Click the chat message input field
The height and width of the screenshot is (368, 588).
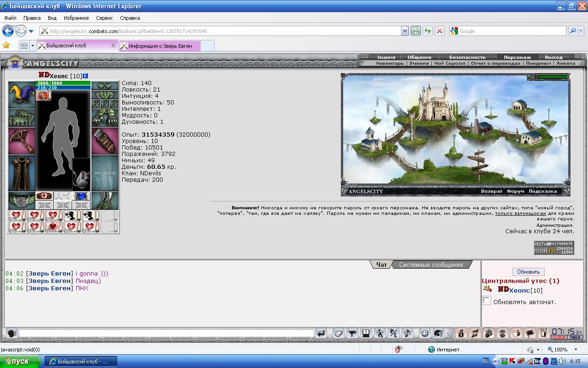[x=166, y=333]
